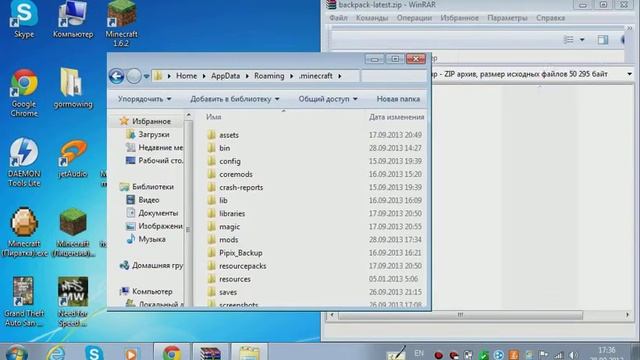Click the WinRAR view mode icon

[x=568, y=40]
